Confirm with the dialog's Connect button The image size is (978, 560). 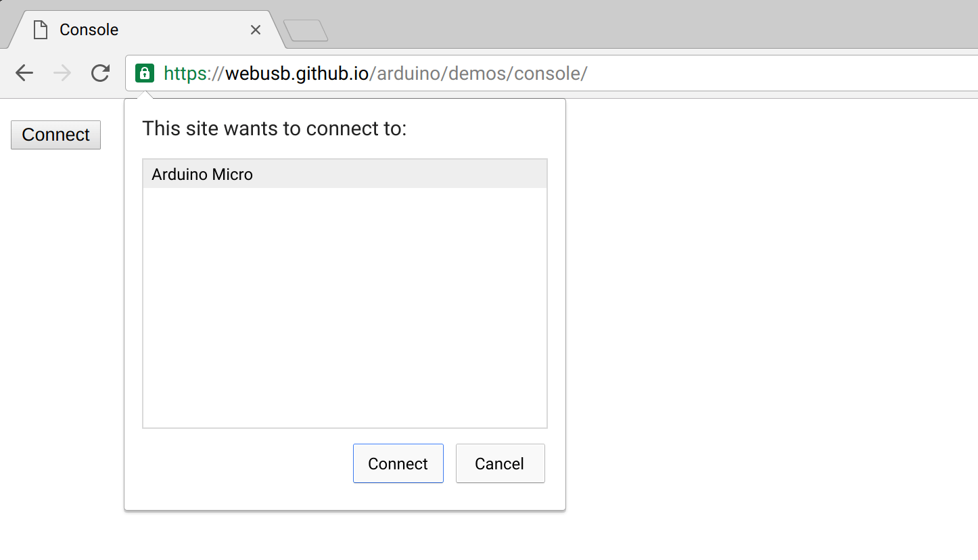[398, 463]
